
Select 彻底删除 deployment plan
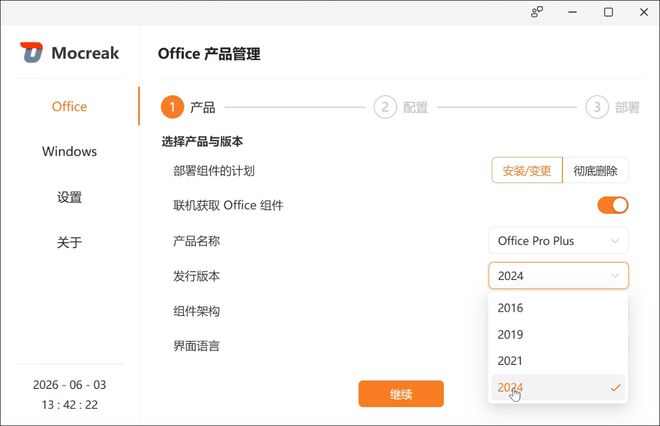click(x=596, y=170)
